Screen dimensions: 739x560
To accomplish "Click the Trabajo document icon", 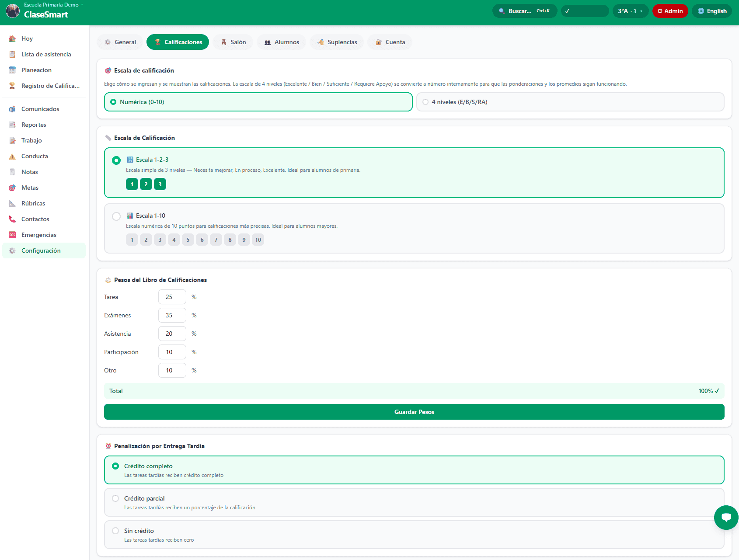I will click(12, 140).
